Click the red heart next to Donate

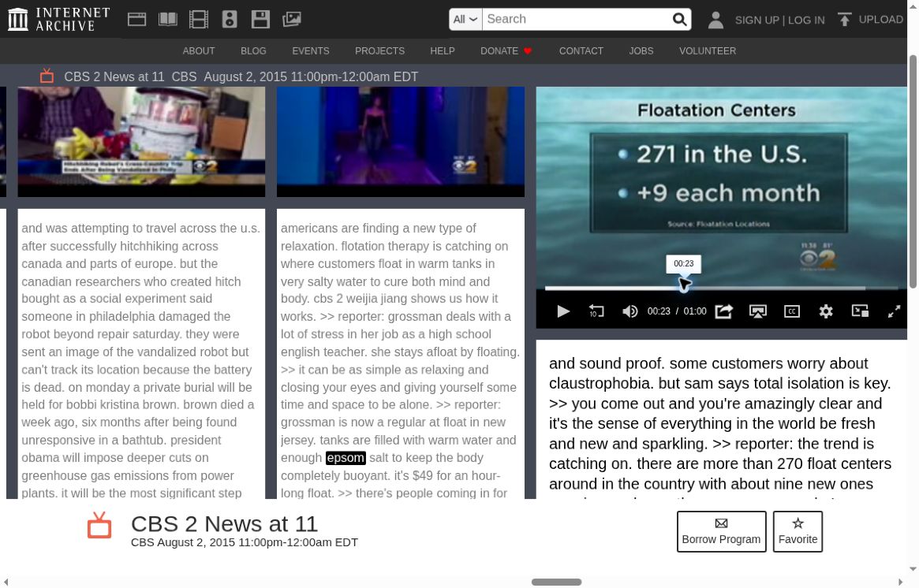(528, 51)
